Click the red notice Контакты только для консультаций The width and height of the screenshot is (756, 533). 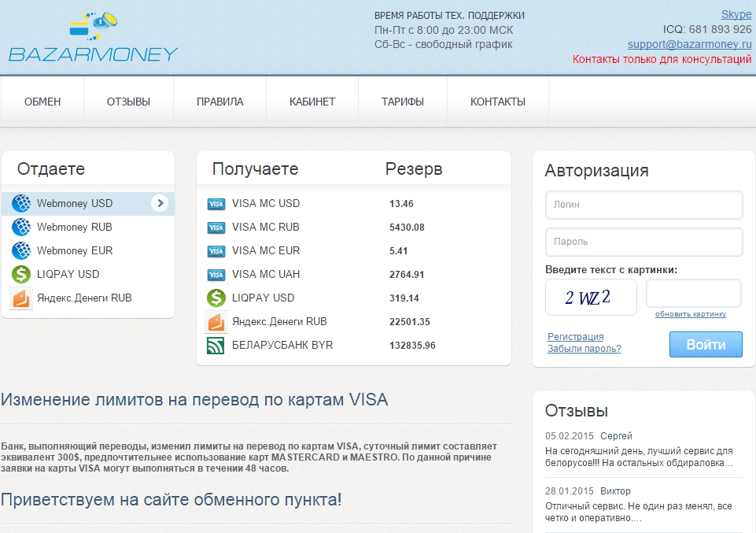tap(662, 59)
